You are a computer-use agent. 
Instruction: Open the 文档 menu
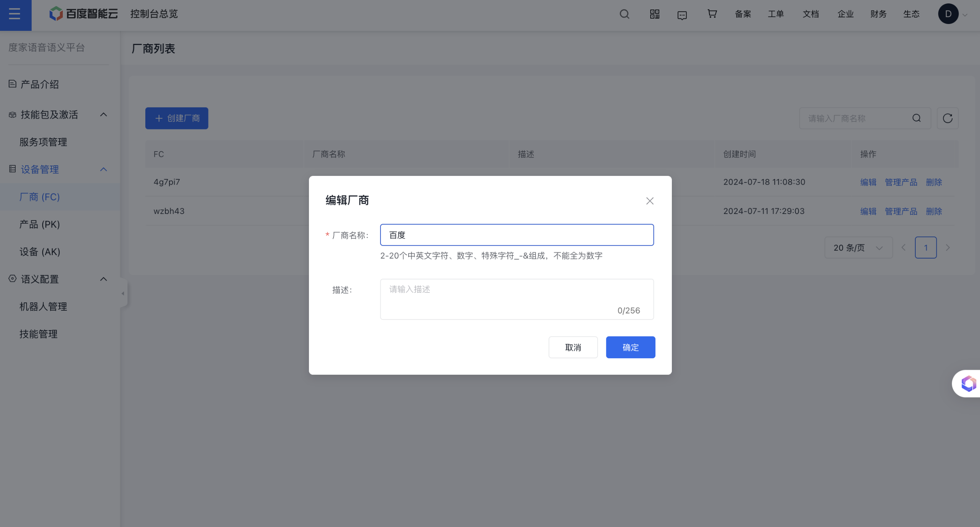[x=810, y=14]
